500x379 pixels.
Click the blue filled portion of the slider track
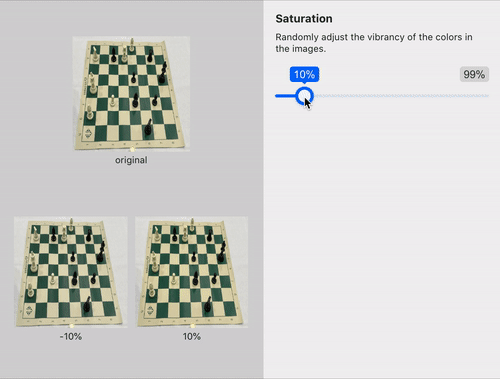[285, 96]
